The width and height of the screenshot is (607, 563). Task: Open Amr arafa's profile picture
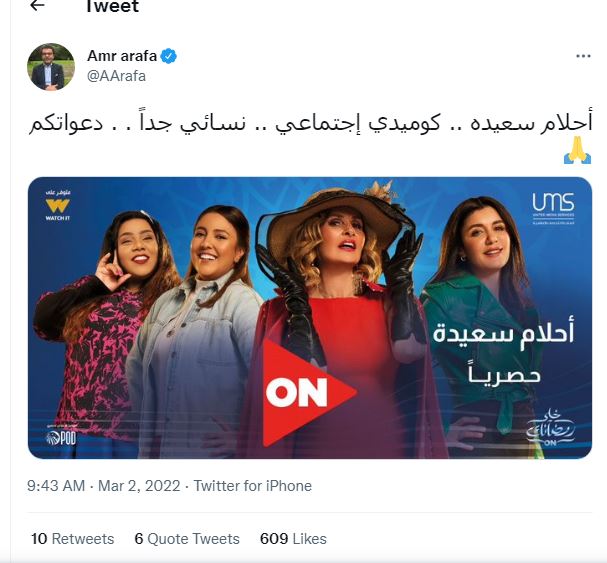tap(51, 67)
